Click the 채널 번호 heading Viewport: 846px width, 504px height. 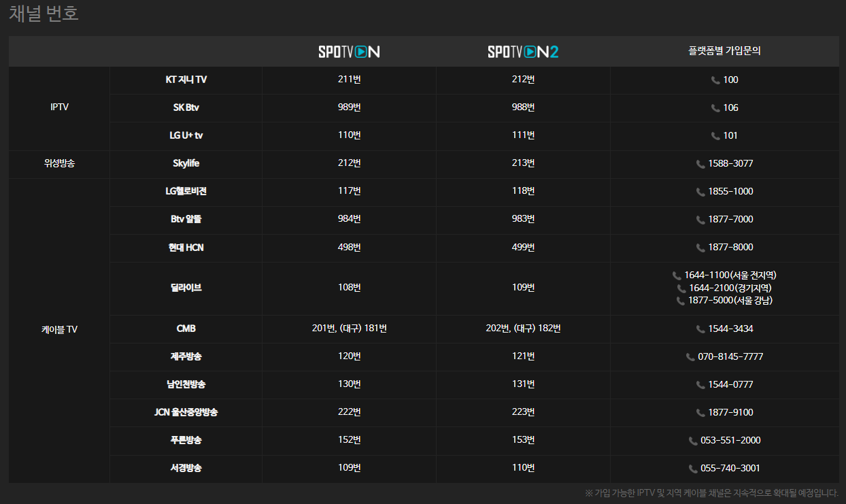click(x=44, y=13)
